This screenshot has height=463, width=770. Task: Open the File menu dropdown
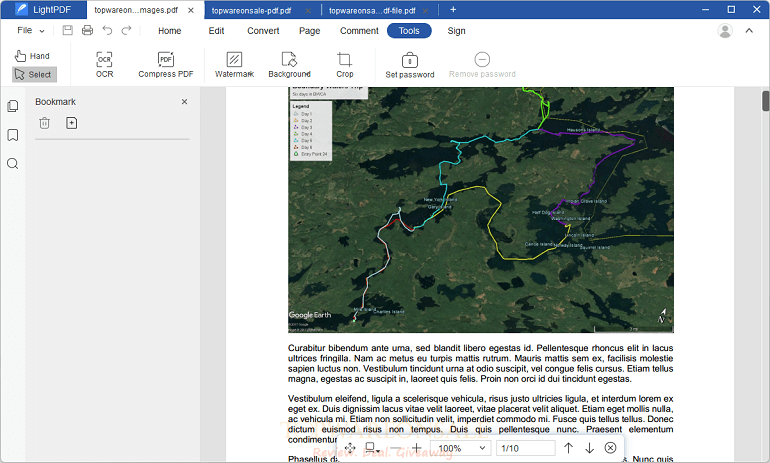(30, 30)
